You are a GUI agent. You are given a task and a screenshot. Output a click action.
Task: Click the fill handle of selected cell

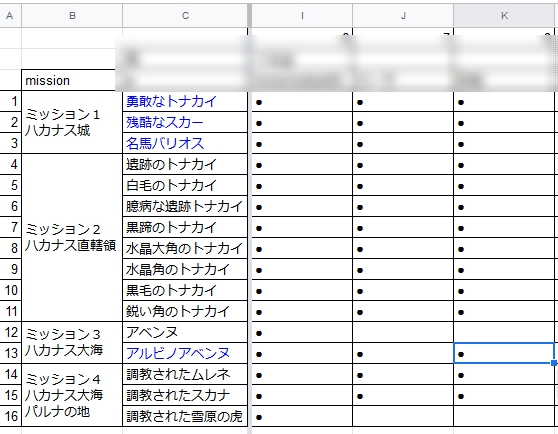click(554, 363)
